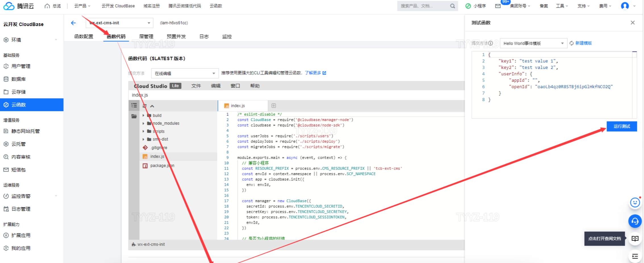This screenshot has height=263, width=644.
Task: Click the back arrow icon
Action: [x=73, y=23]
